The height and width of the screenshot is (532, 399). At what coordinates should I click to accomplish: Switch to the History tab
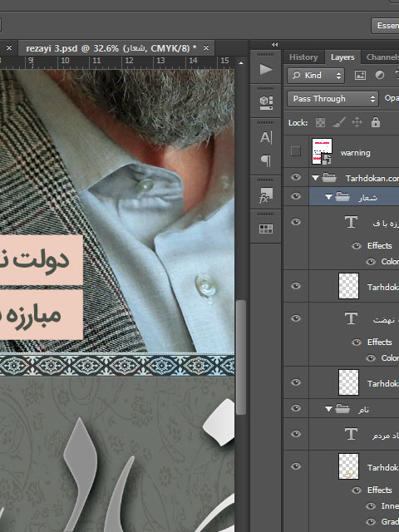pyautogui.click(x=303, y=57)
